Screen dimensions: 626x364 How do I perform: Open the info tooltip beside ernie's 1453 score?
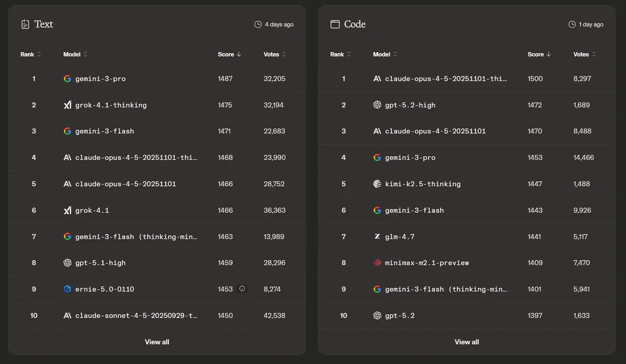point(243,289)
